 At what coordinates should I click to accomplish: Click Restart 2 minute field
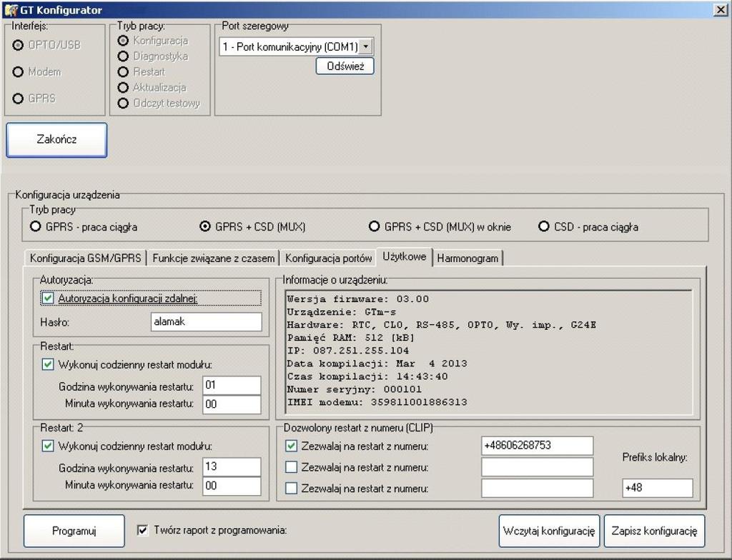click(x=232, y=486)
